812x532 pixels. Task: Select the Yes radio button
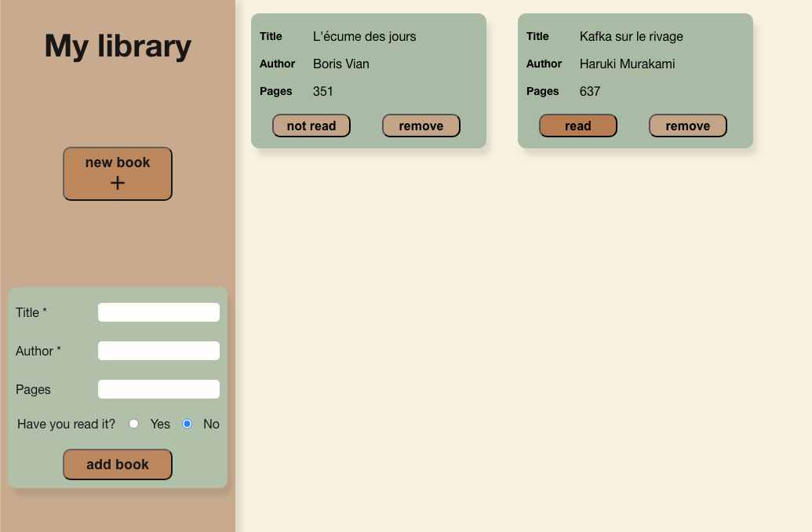pyautogui.click(x=134, y=424)
